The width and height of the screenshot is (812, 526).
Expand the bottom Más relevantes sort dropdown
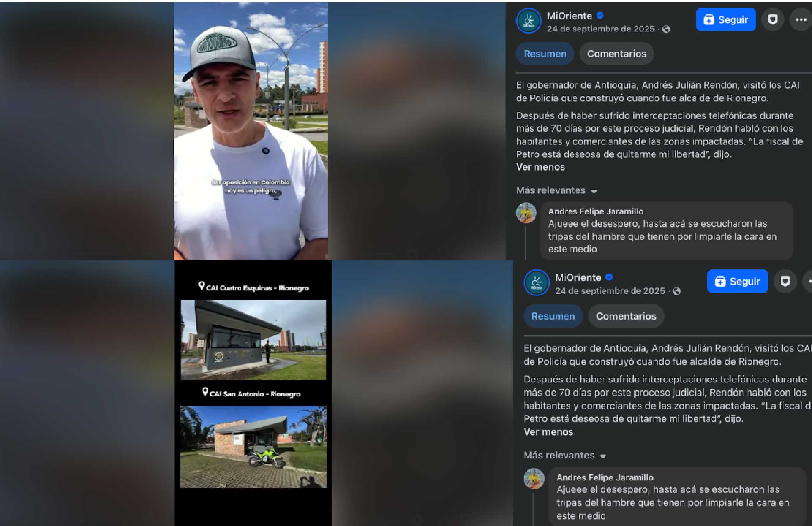coord(565,456)
